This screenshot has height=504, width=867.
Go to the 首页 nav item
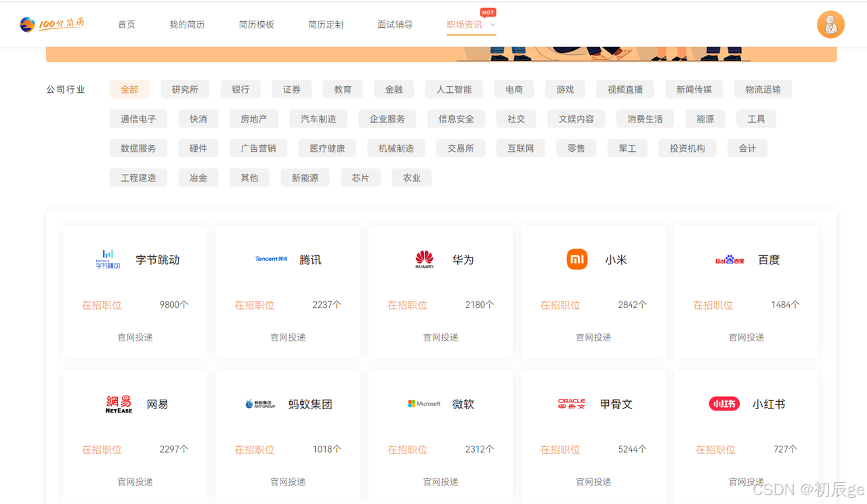coord(127,24)
